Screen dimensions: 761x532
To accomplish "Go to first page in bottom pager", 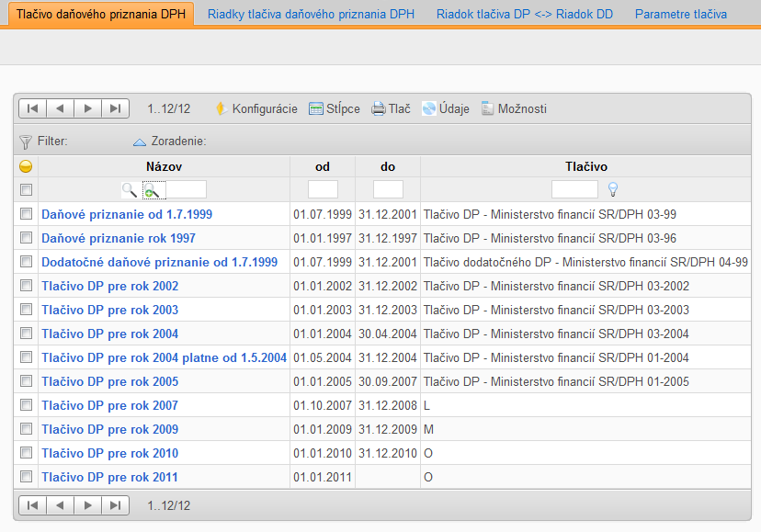I will tap(32, 505).
